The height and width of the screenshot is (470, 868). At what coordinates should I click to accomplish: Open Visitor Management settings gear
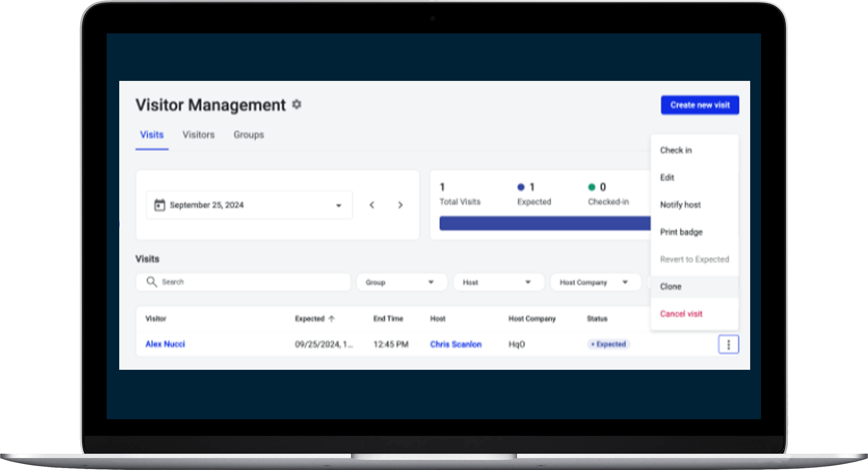tap(296, 104)
